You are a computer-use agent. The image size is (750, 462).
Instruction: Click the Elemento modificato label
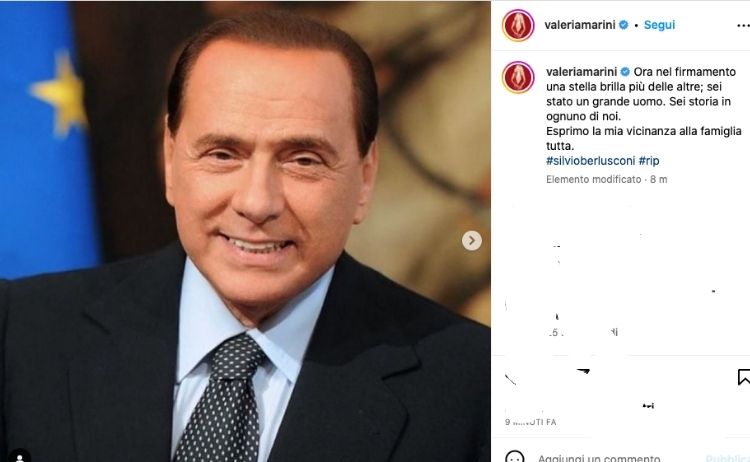593,179
